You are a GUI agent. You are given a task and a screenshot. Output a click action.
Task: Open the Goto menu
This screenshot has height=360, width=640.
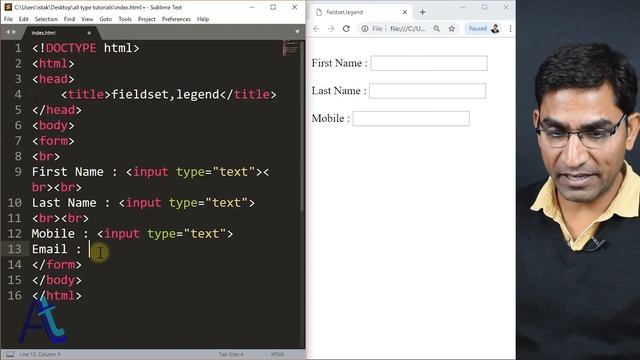click(x=106, y=19)
